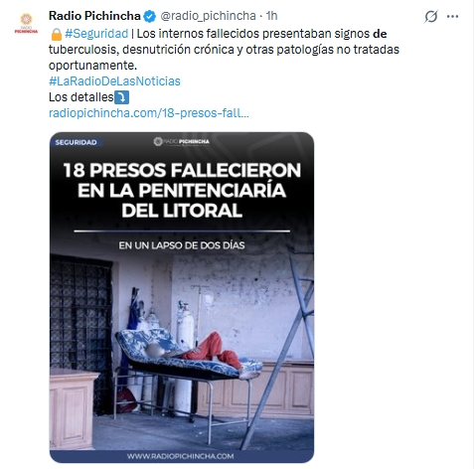476x469 pixels.
Task: Click the lock emoji before #Seguridad
Action: pyautogui.click(x=57, y=34)
